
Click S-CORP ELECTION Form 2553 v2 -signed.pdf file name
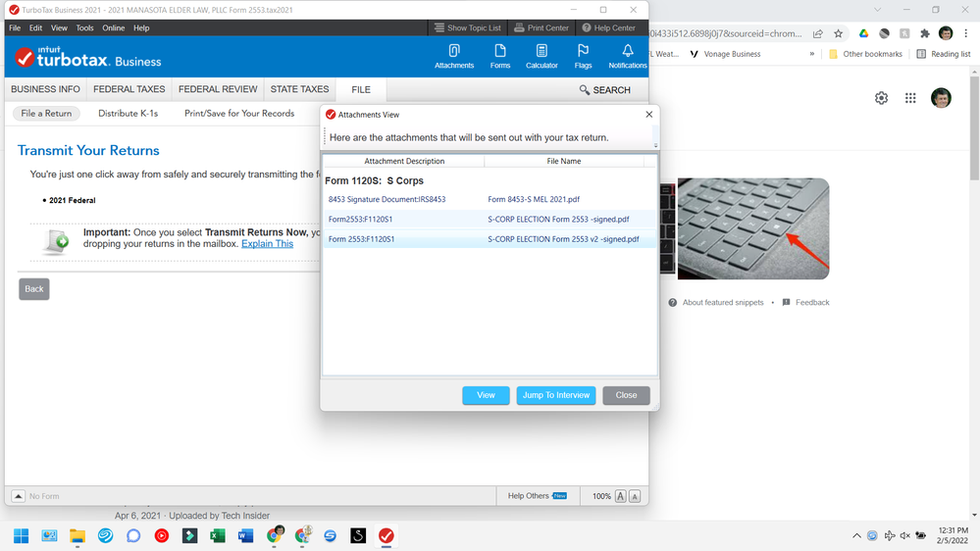coord(563,239)
